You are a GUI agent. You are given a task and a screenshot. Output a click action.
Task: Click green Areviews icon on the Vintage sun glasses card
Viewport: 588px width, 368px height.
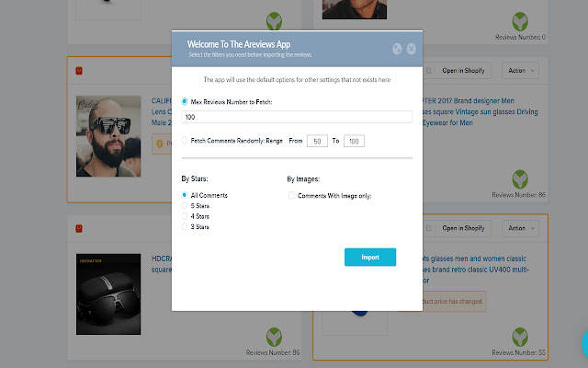click(520, 179)
